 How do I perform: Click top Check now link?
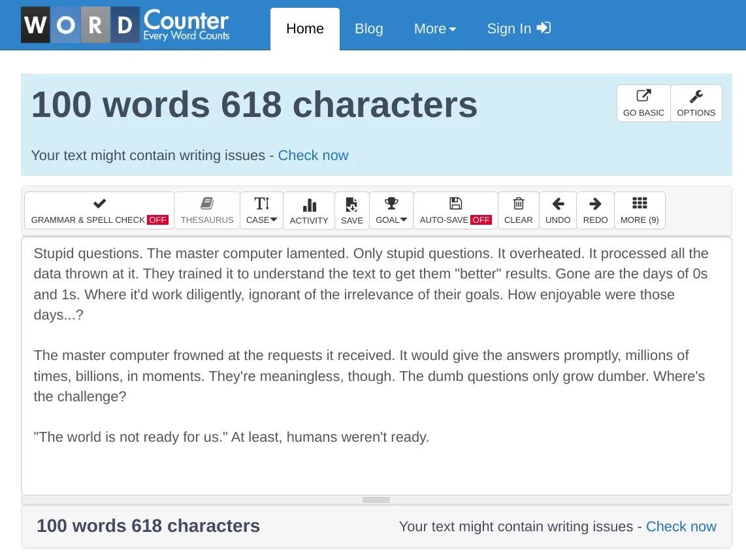coord(313,155)
